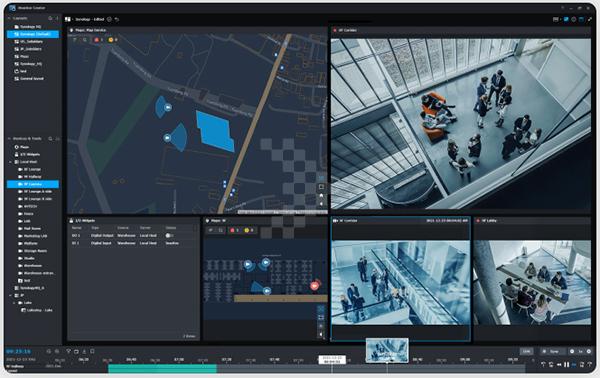The width and height of the screenshot is (600, 378).
Task: Click the bookmark icon on the timeline bar
Action: (x=92, y=351)
